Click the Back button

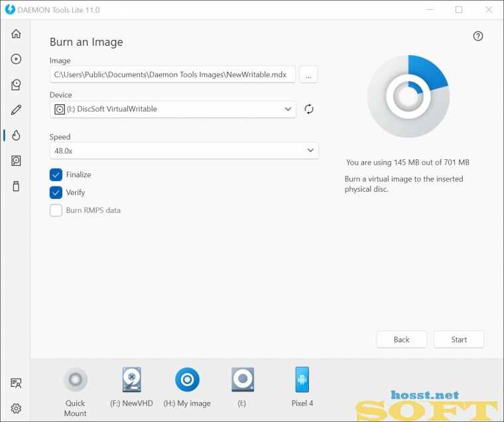[x=402, y=339]
